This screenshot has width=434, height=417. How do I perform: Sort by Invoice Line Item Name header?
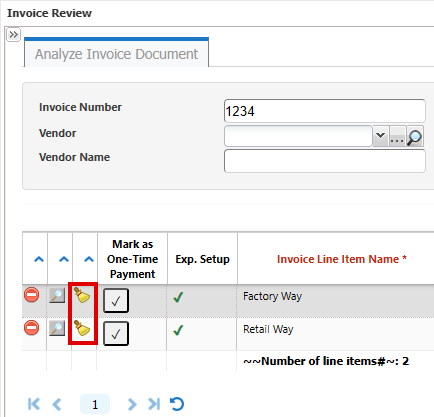click(x=342, y=259)
